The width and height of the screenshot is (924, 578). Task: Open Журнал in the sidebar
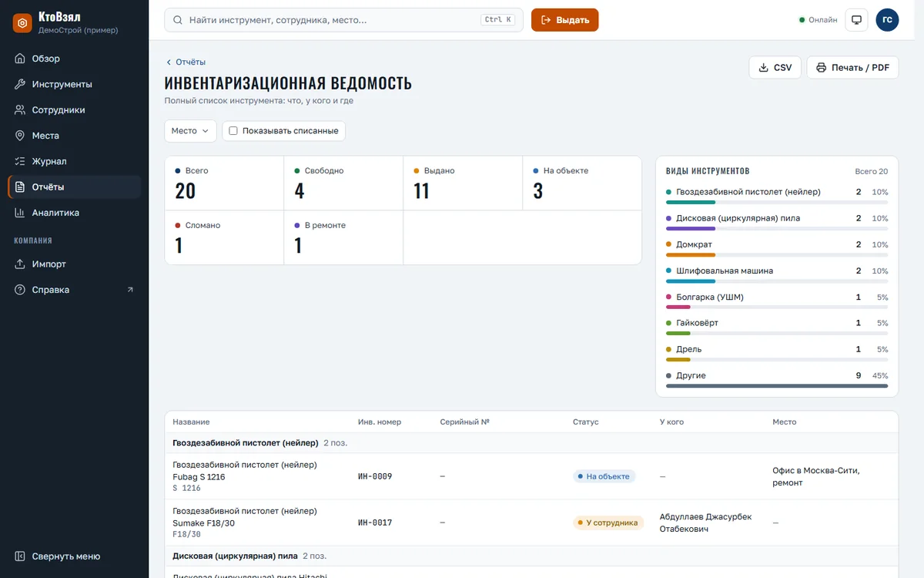pyautogui.click(x=74, y=161)
